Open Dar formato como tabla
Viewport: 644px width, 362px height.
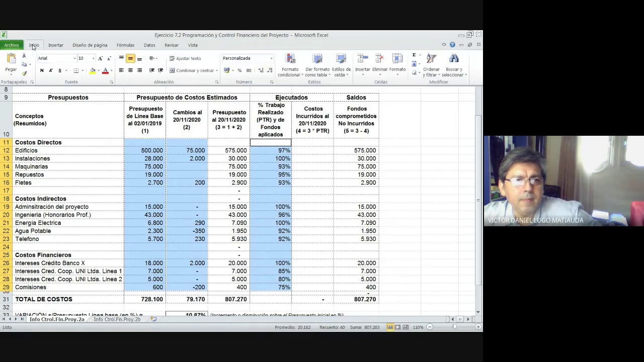[317, 65]
